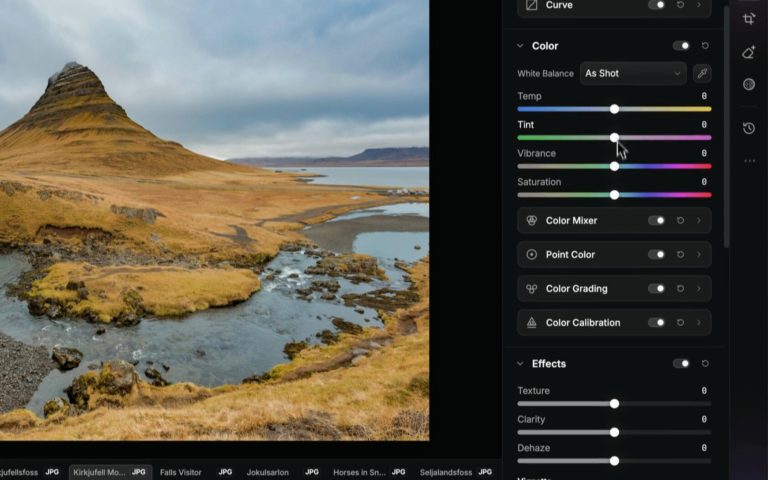Open the three-dot more options menu

pos(749,161)
